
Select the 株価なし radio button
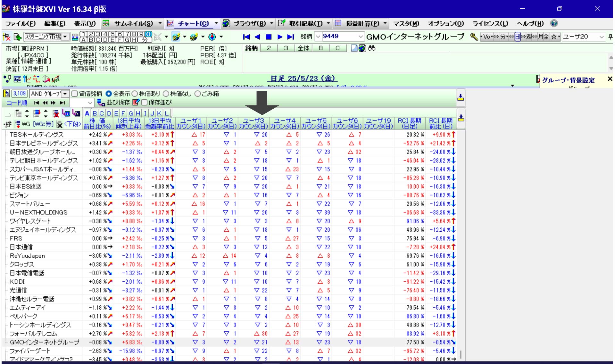click(x=165, y=94)
